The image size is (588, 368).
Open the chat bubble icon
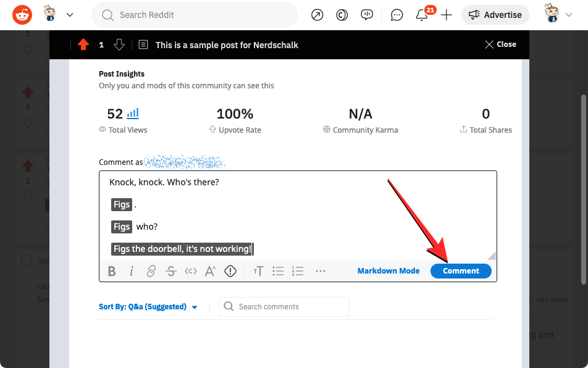coord(397,15)
